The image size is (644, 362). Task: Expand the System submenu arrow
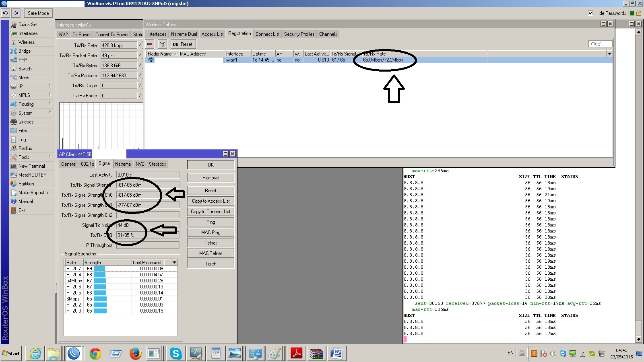click(50, 113)
